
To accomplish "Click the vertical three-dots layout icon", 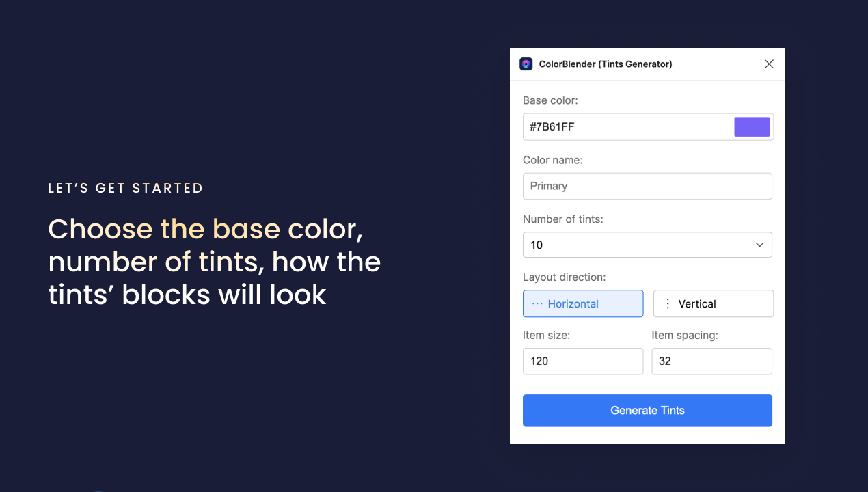I will [668, 304].
